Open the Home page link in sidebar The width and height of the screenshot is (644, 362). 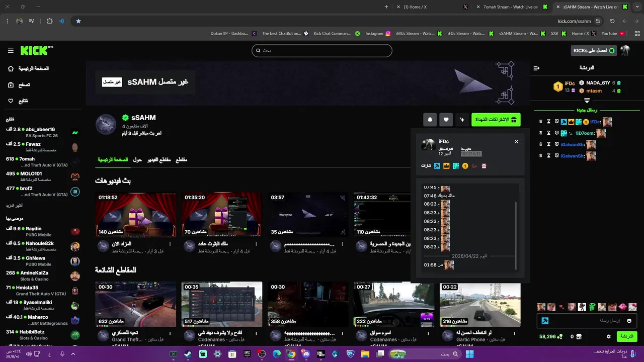tap(29, 68)
